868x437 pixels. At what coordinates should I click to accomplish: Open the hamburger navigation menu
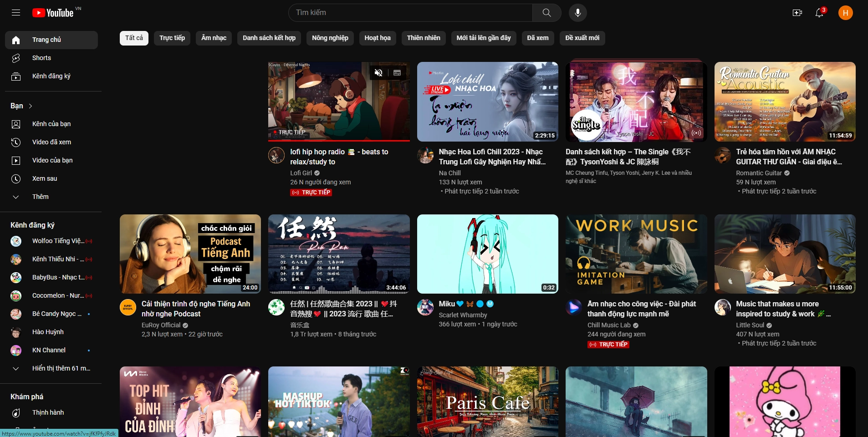pos(16,12)
